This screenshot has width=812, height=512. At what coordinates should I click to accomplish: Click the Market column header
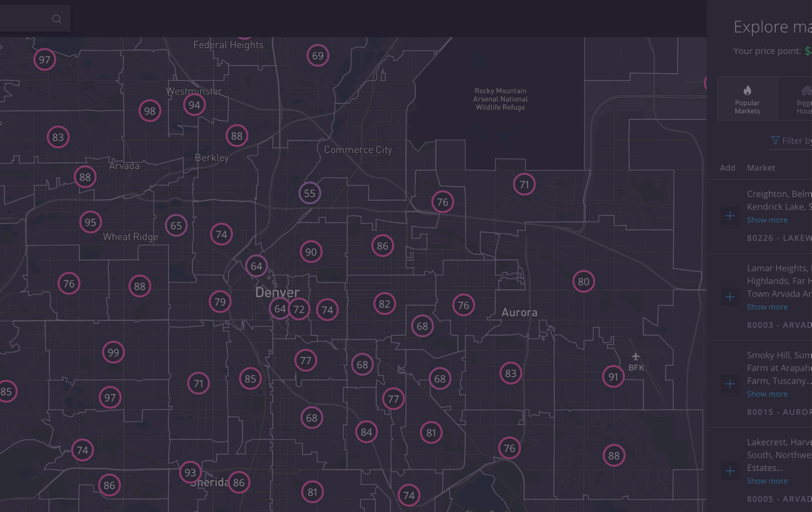click(760, 168)
